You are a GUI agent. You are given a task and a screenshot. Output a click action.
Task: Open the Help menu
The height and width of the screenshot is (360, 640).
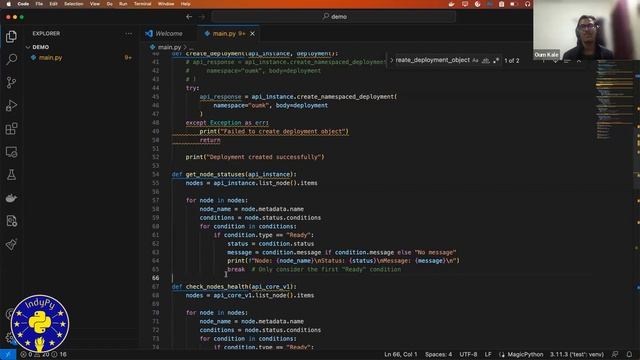(186, 4)
